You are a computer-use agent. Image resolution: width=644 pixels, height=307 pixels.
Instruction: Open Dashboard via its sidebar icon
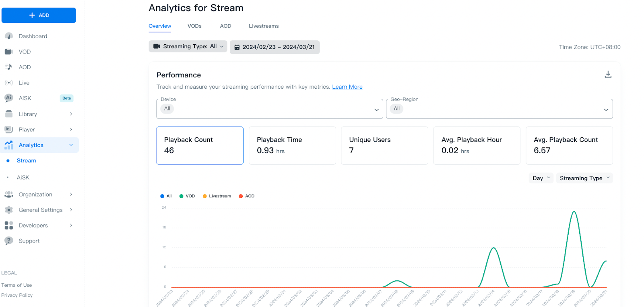9,36
